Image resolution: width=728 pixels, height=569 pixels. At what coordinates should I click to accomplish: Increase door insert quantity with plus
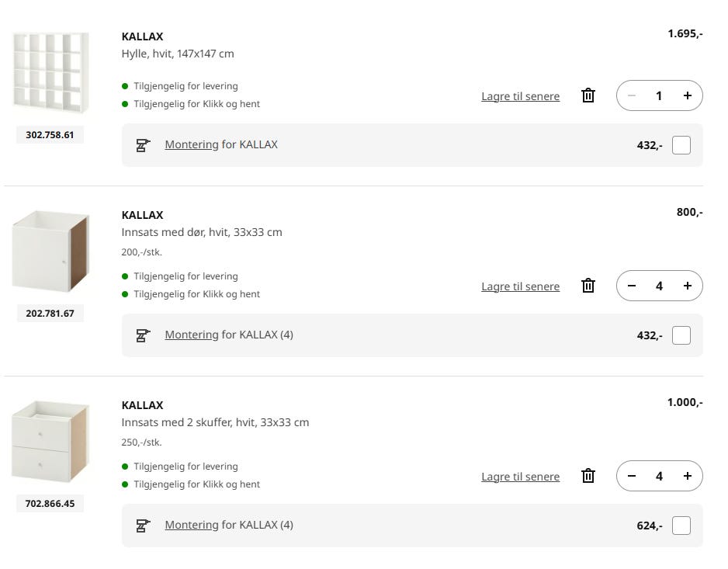tap(687, 286)
